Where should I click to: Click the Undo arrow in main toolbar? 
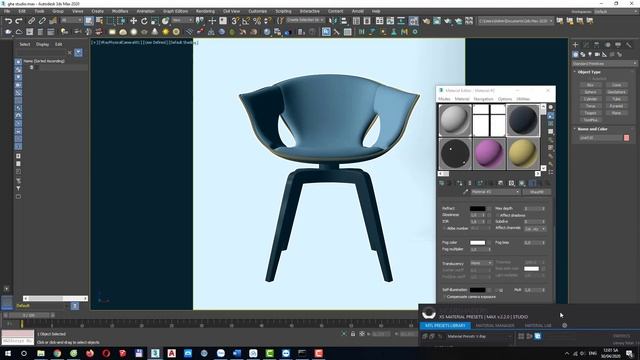pyautogui.click(x=8, y=21)
